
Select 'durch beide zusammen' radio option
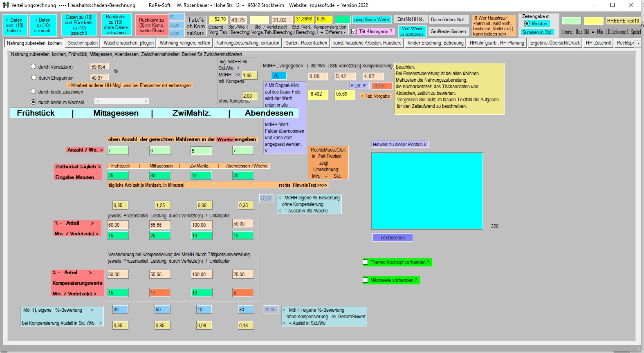(34, 92)
